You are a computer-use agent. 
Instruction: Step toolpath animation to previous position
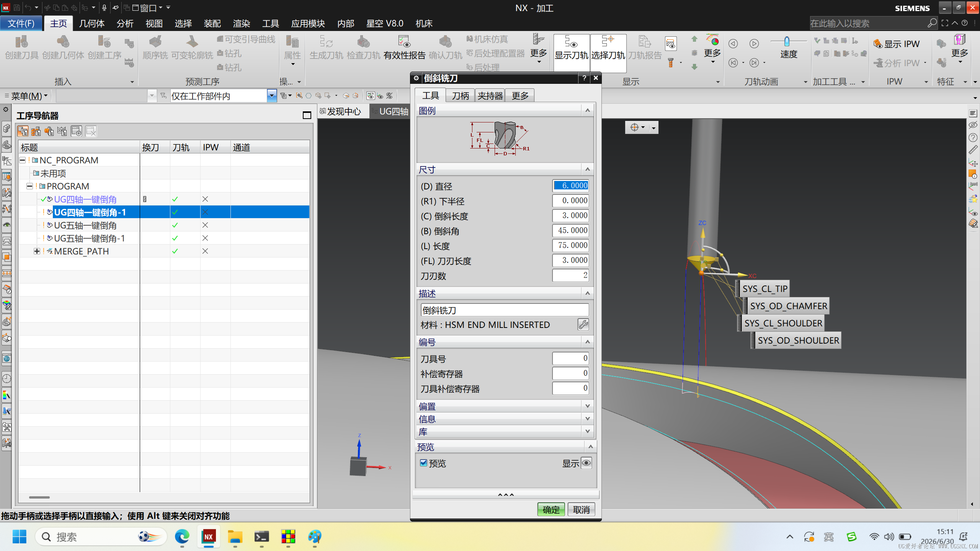click(733, 44)
